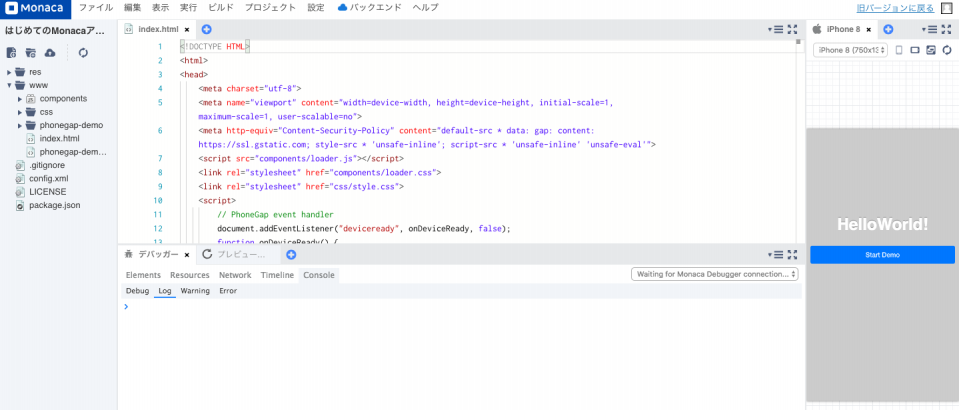Viewport: 959px width, 410px height.
Task: Click the Start Demo button in preview
Action: (882, 255)
